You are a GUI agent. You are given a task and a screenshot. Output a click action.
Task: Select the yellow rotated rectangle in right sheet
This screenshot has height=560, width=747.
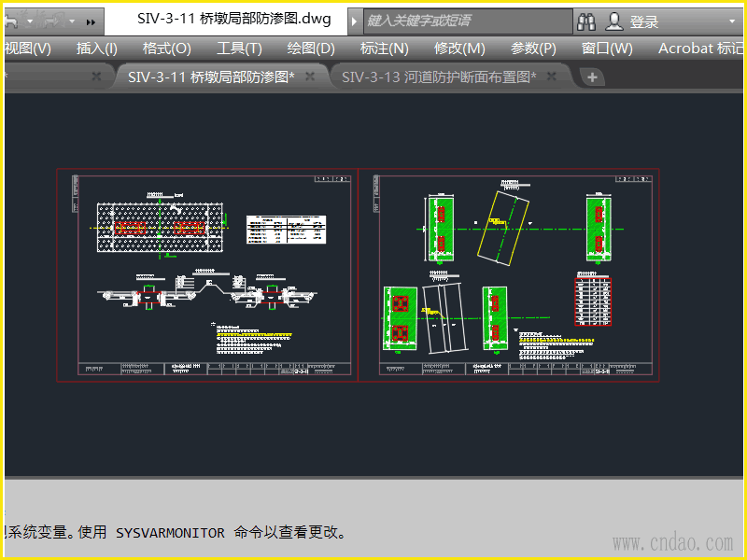pos(503,228)
